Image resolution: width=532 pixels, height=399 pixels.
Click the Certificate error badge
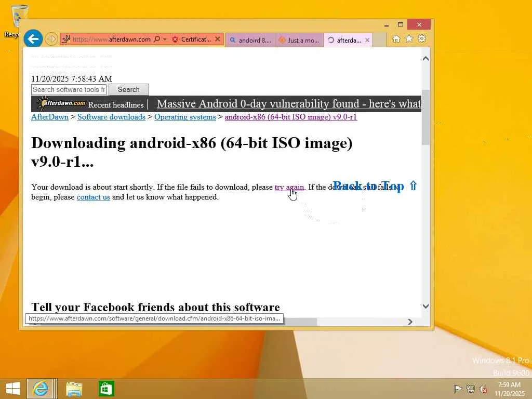[191, 39]
